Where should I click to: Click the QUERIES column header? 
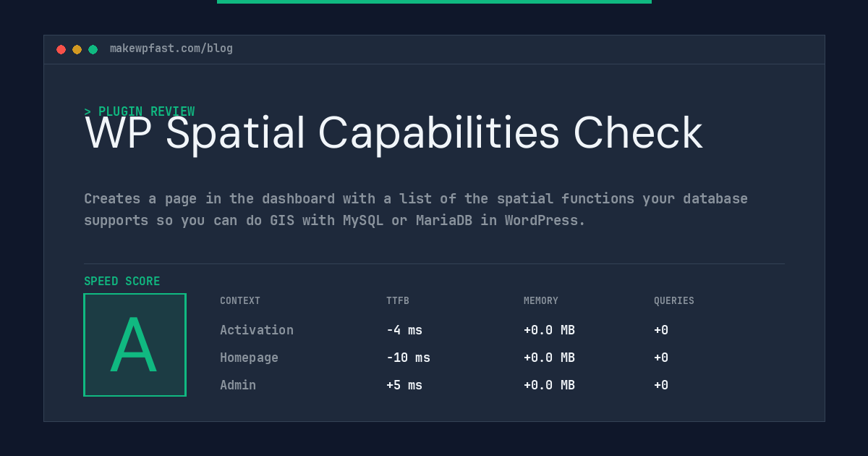click(674, 301)
